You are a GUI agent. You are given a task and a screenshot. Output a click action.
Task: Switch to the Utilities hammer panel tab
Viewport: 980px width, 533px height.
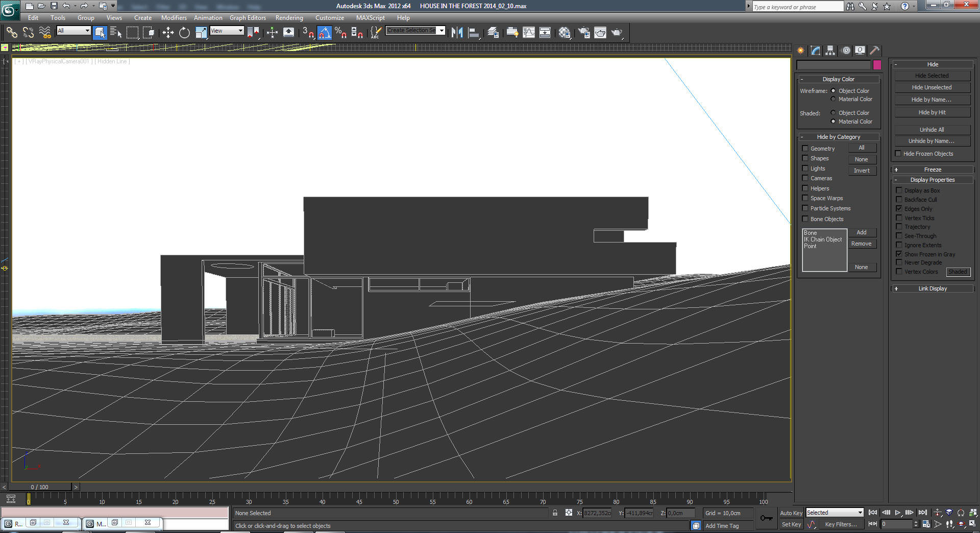click(875, 50)
